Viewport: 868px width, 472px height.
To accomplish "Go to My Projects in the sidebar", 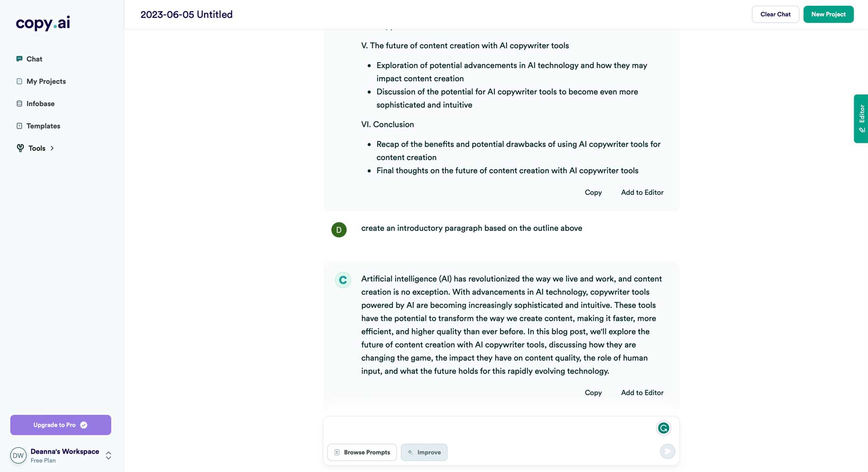I will 46,81.
